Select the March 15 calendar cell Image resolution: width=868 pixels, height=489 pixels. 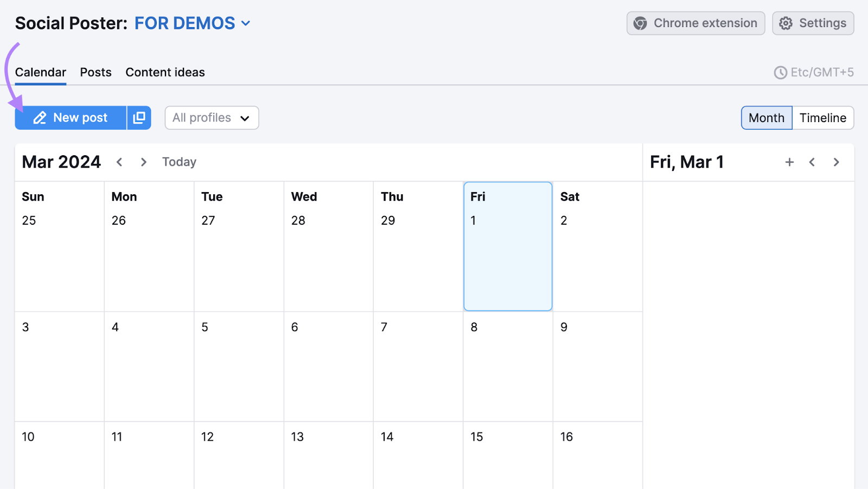507,456
